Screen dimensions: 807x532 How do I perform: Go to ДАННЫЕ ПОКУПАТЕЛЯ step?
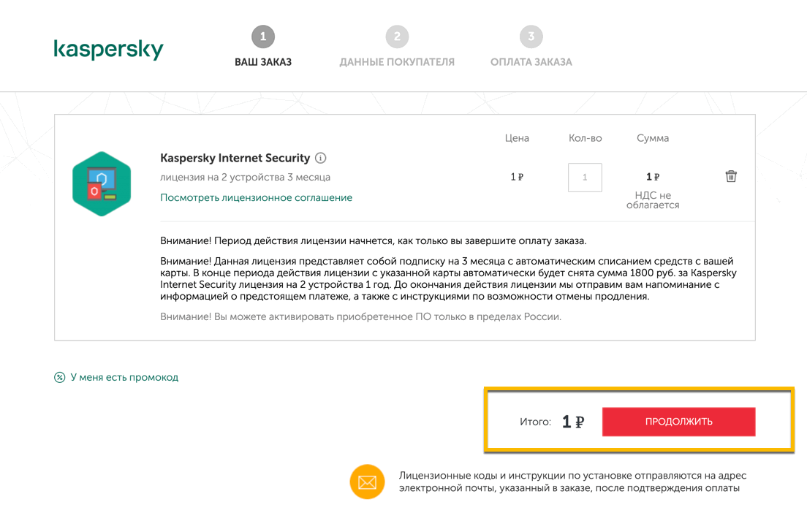point(397,62)
